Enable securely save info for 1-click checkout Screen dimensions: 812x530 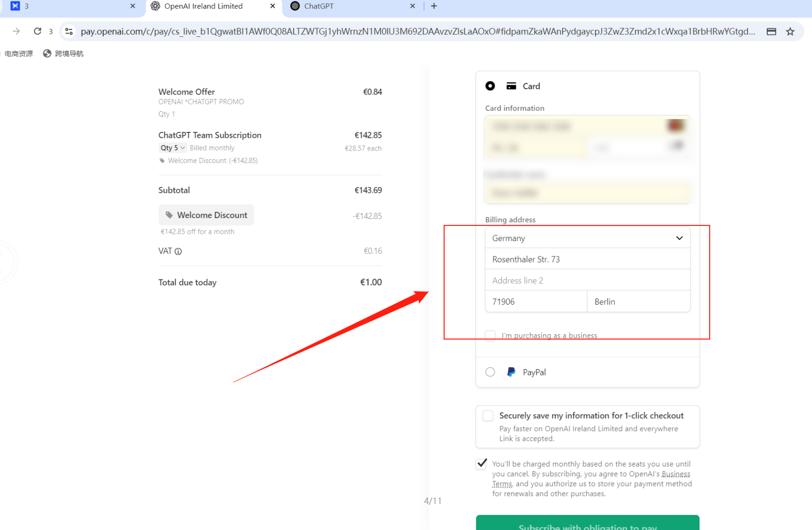[x=488, y=416]
